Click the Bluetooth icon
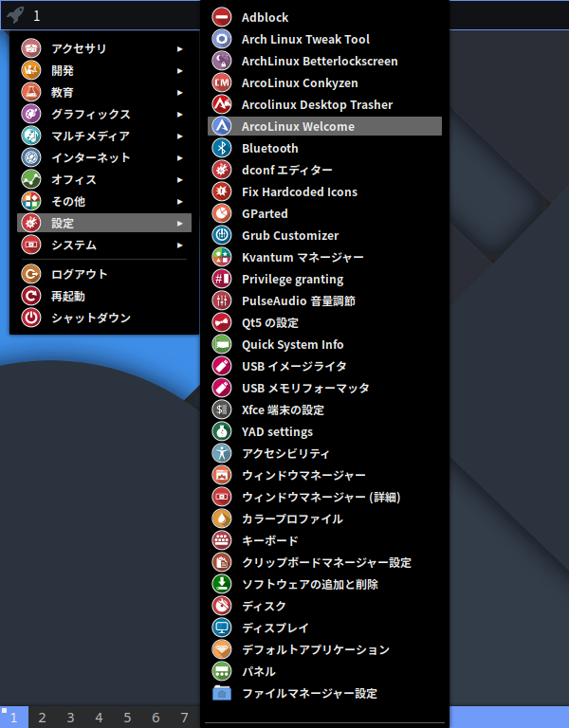569x728 pixels. pyautogui.click(x=222, y=148)
